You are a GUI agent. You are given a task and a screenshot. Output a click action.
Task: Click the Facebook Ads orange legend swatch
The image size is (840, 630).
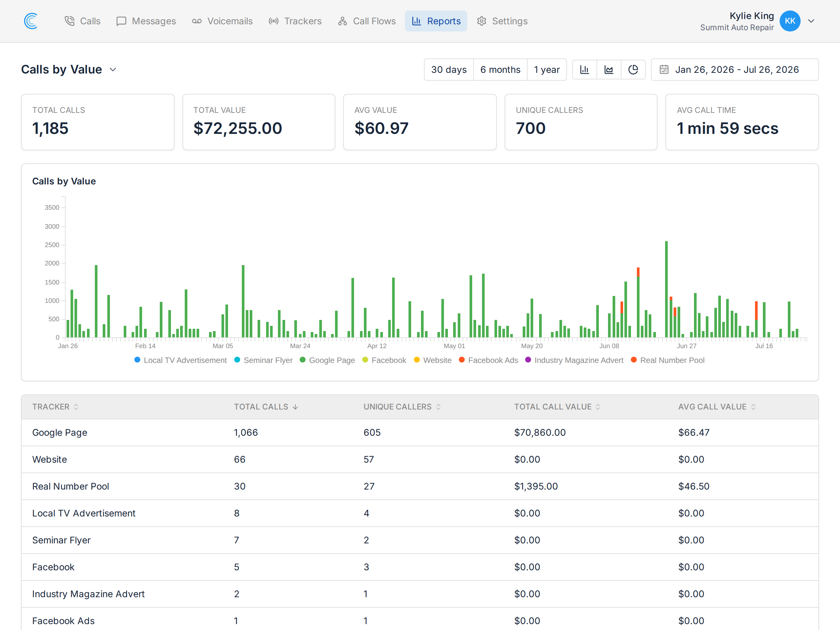[462, 360]
